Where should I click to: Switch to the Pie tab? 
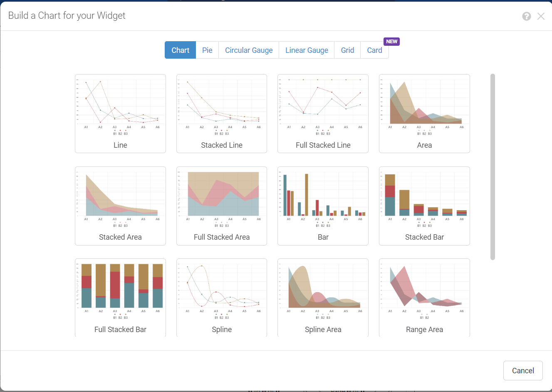(x=207, y=50)
